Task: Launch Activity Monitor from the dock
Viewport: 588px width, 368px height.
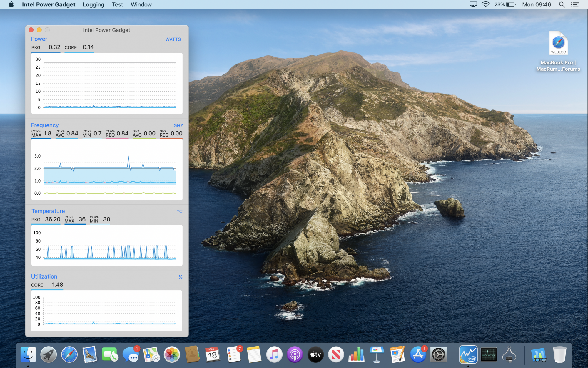Action: (489, 354)
